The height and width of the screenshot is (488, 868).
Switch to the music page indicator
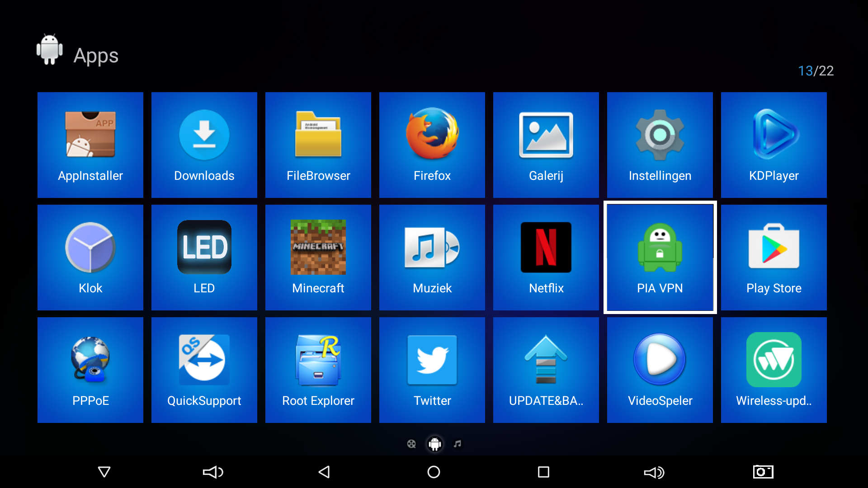tap(458, 444)
